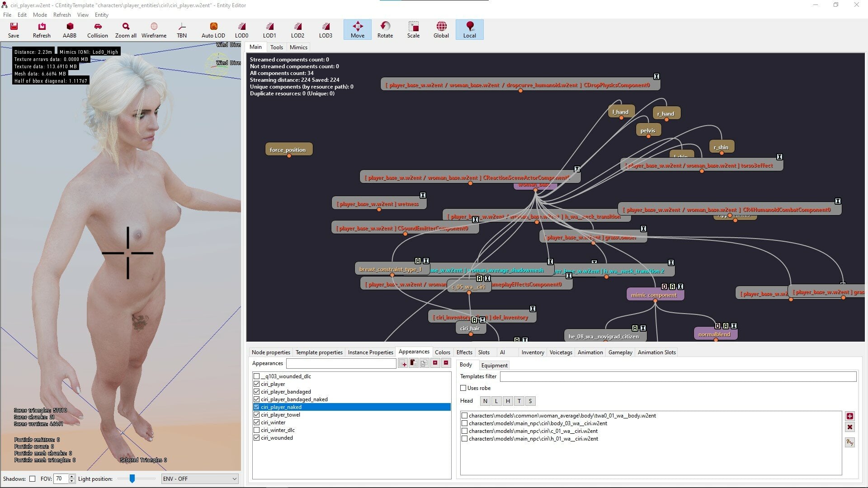Open the File menu
The height and width of the screenshot is (488, 868).
[7, 14]
